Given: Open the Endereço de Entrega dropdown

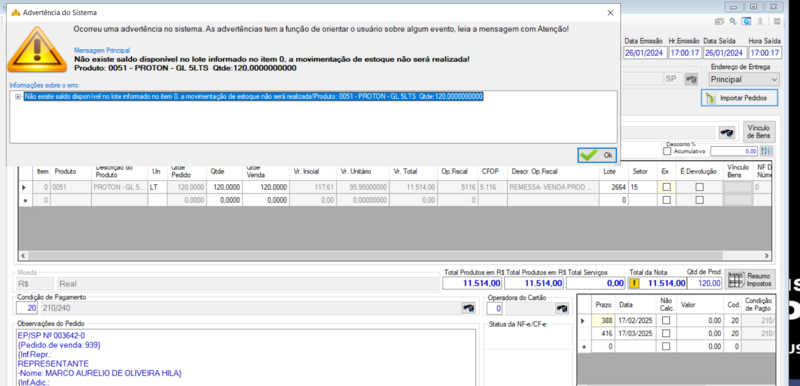Looking at the screenshot, I should [x=744, y=80].
